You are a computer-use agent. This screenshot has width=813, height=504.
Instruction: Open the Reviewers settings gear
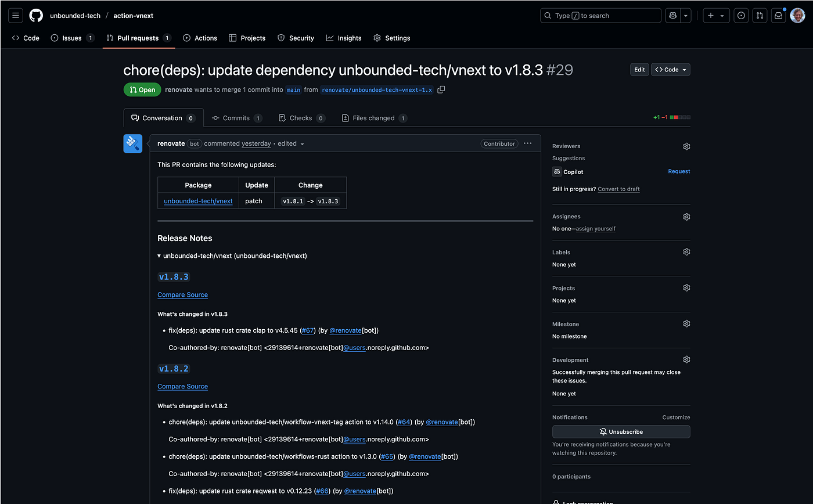(x=686, y=146)
